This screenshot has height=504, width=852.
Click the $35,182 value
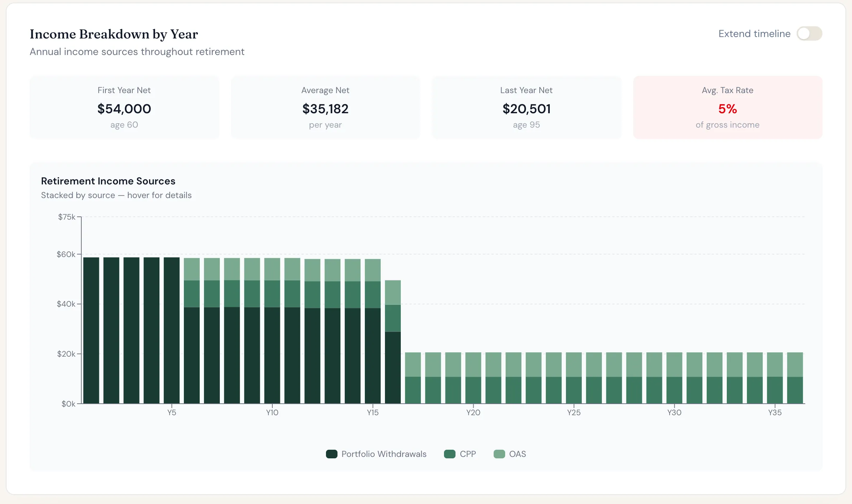(325, 109)
